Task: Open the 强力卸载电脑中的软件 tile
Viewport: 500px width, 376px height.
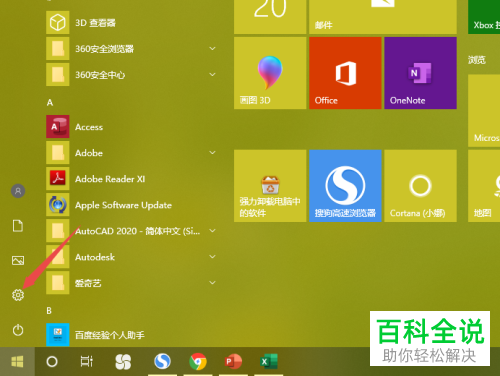Action: (x=270, y=186)
